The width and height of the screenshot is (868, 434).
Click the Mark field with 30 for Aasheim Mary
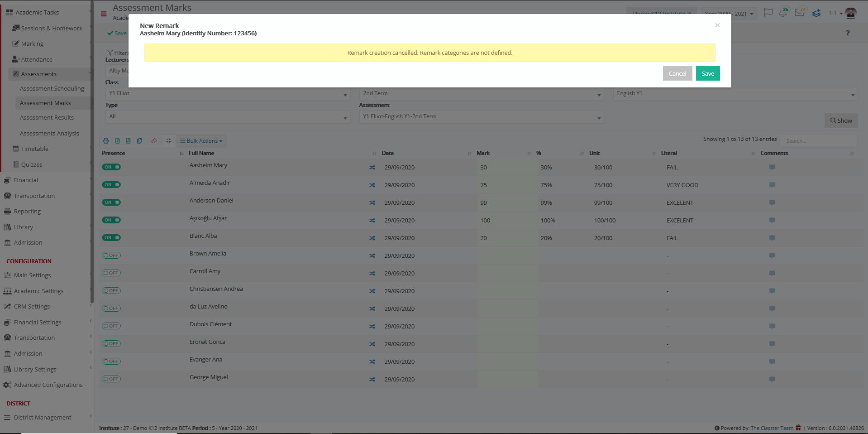pyautogui.click(x=507, y=167)
